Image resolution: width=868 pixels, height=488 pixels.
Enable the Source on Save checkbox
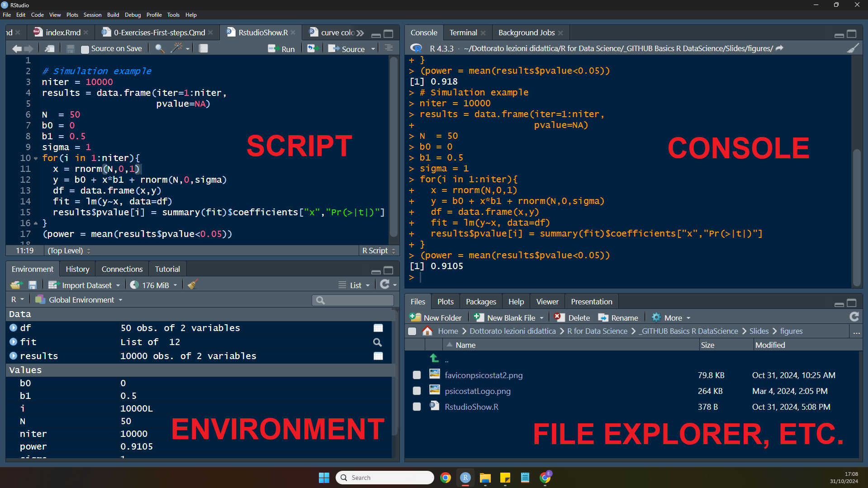pyautogui.click(x=85, y=49)
